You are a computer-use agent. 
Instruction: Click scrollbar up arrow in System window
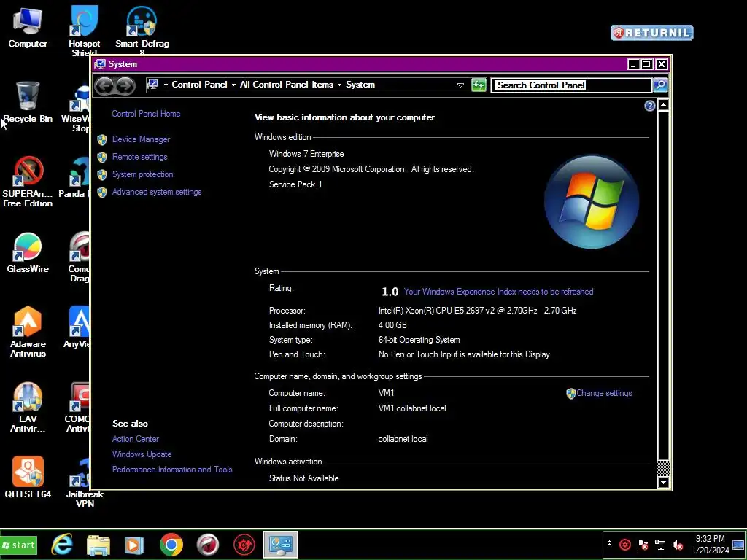pos(663,105)
